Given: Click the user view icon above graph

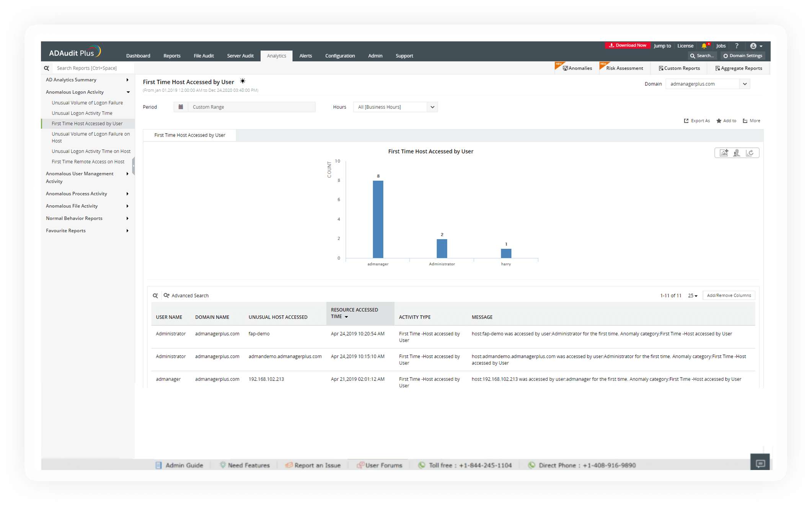Looking at the screenshot, I should (737, 153).
